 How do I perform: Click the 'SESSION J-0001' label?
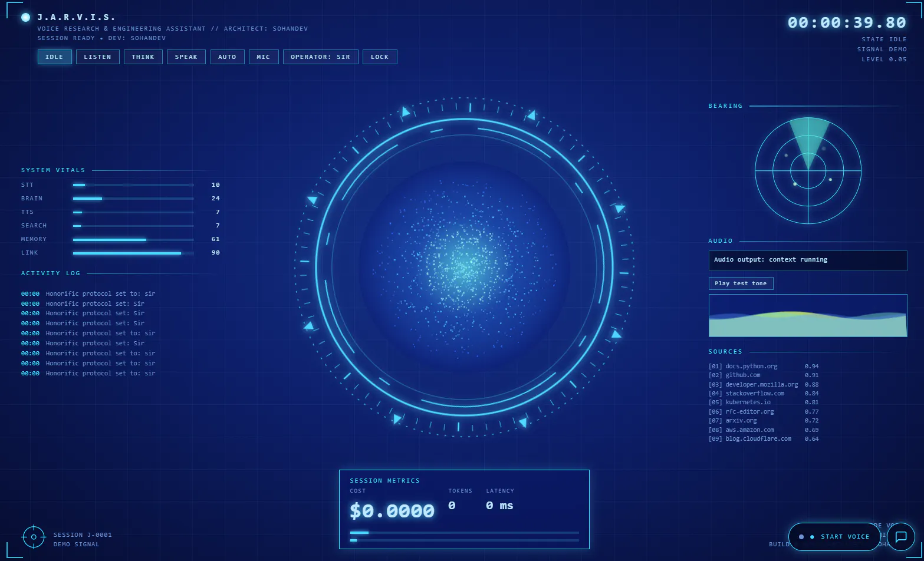pyautogui.click(x=83, y=535)
